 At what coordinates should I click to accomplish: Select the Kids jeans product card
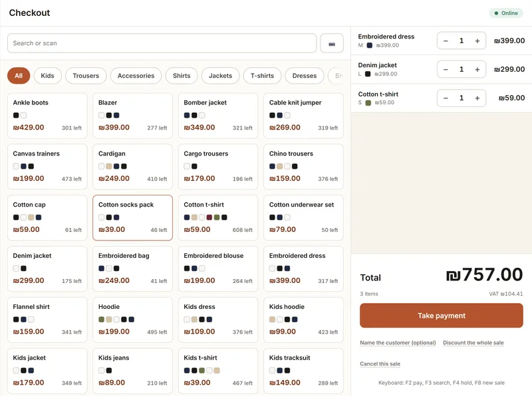(x=132, y=371)
